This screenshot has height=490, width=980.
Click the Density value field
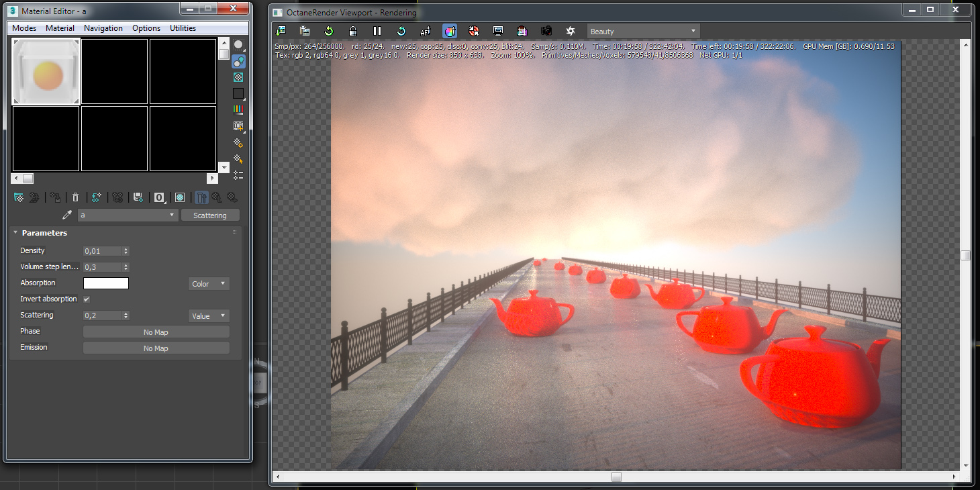click(102, 251)
